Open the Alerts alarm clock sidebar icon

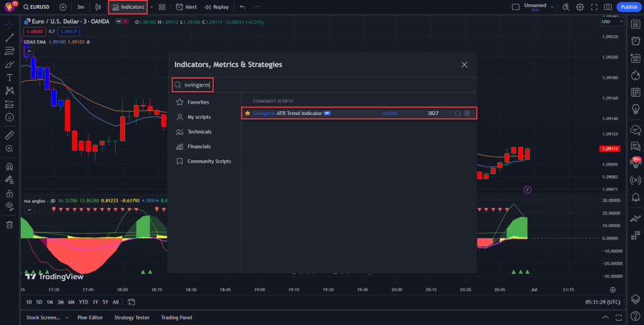click(x=635, y=41)
